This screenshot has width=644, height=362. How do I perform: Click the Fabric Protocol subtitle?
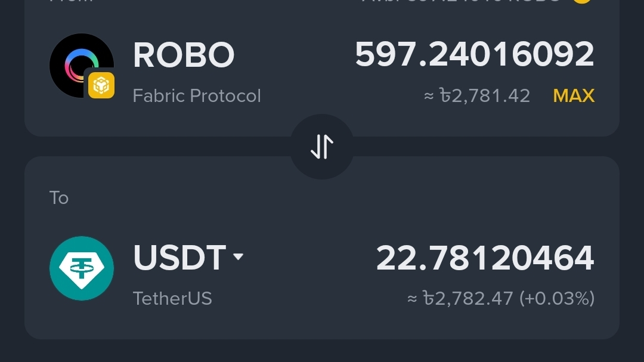[197, 95]
